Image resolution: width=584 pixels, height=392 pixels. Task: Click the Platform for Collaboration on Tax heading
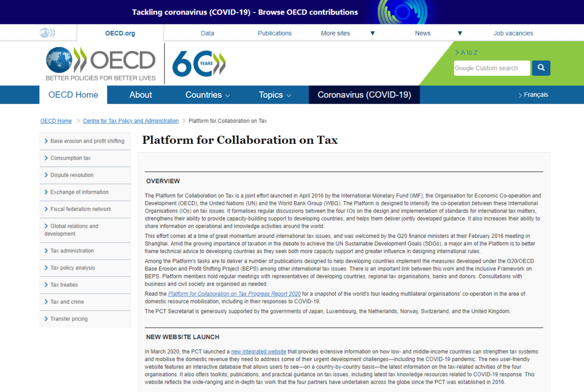point(240,140)
